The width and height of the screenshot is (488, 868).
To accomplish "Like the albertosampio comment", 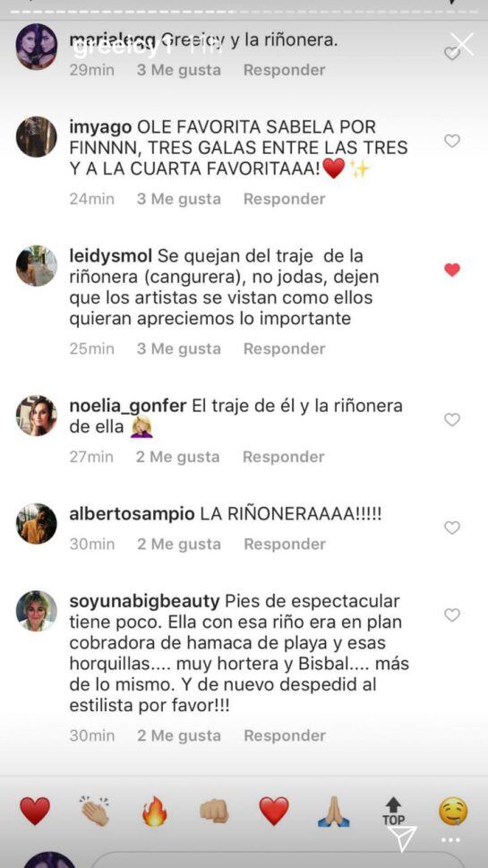I will [452, 528].
